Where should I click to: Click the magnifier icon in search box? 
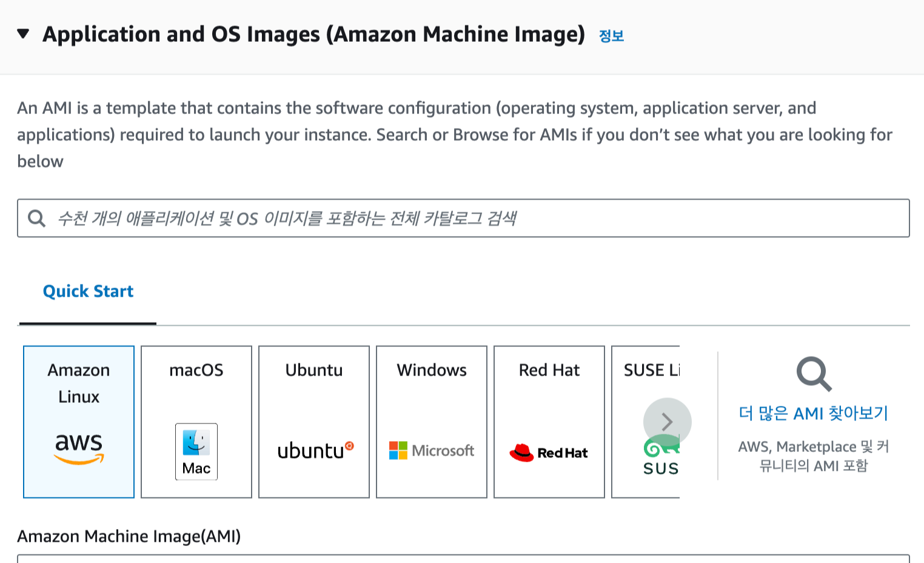pos(37,218)
